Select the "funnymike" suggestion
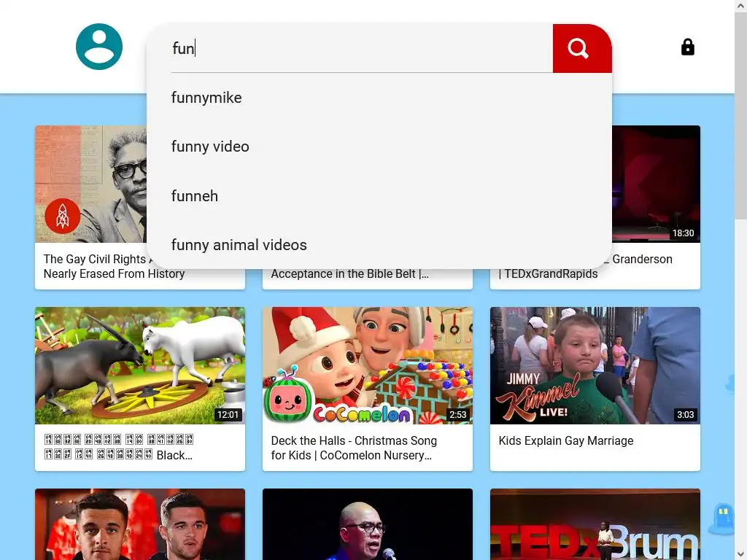The width and height of the screenshot is (747, 560). [379, 98]
